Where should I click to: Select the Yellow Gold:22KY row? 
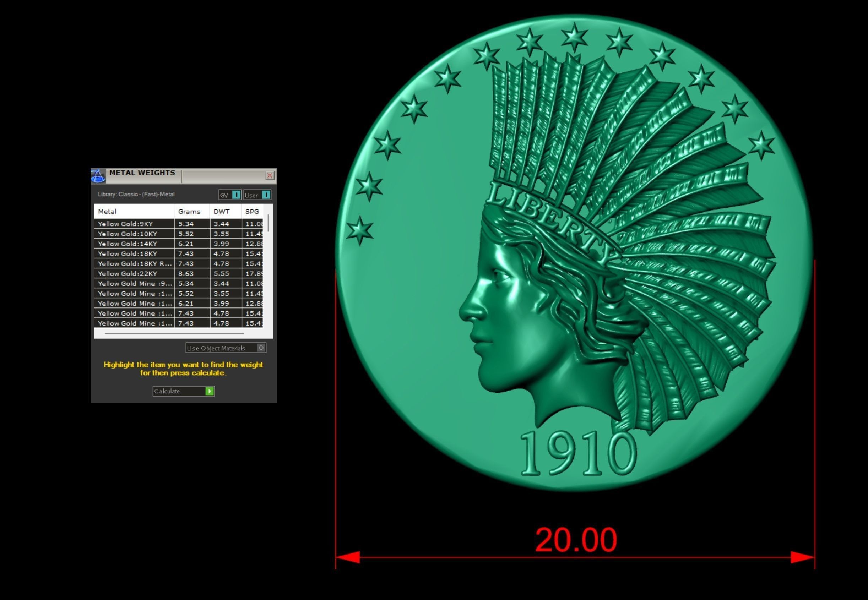(179, 273)
